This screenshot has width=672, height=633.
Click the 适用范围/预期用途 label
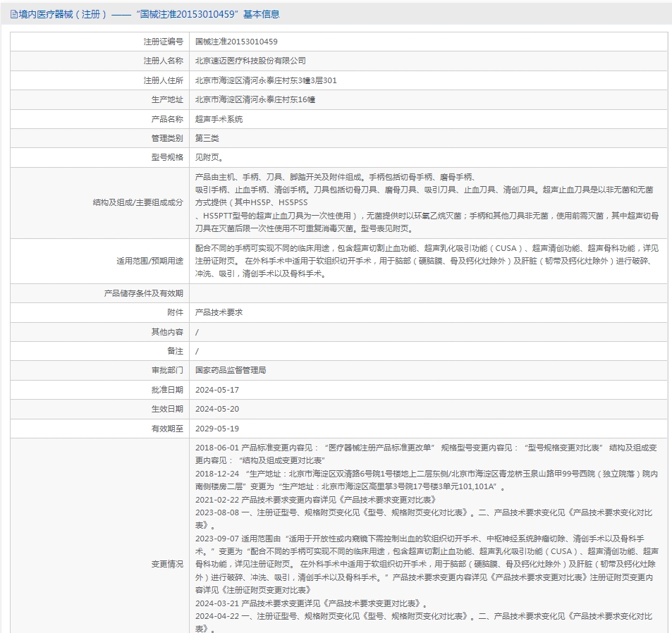pos(149,261)
